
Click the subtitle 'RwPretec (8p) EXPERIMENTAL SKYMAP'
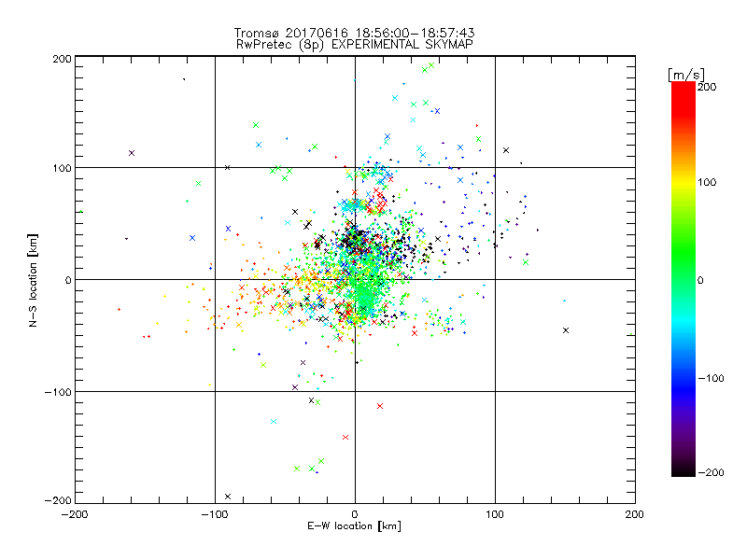tap(355, 45)
